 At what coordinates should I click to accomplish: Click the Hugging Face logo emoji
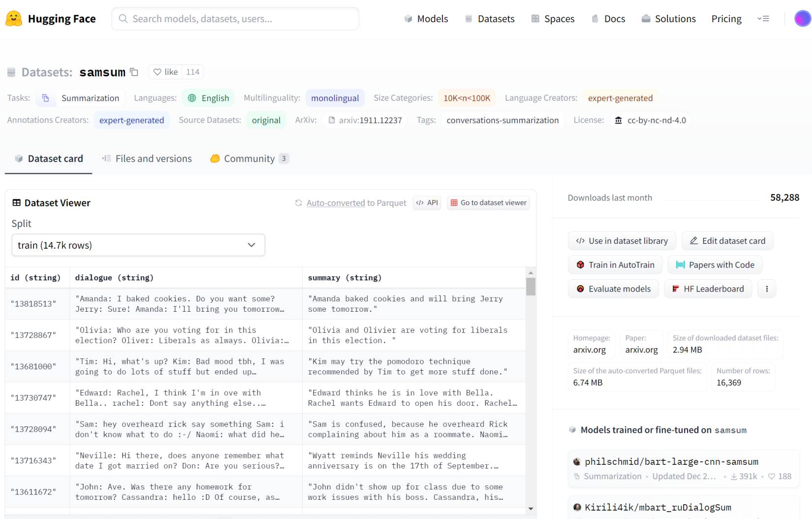[14, 19]
